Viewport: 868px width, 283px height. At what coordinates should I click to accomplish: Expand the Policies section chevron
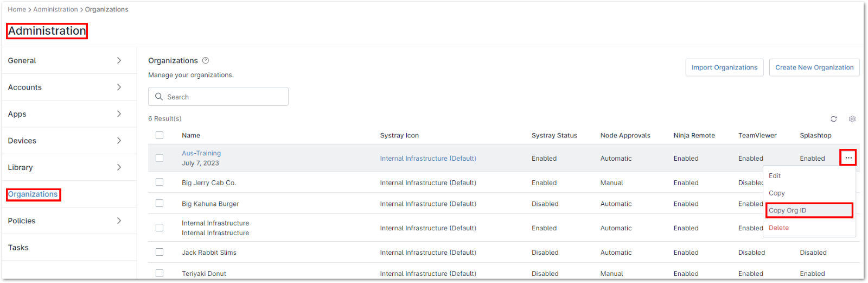click(x=119, y=221)
